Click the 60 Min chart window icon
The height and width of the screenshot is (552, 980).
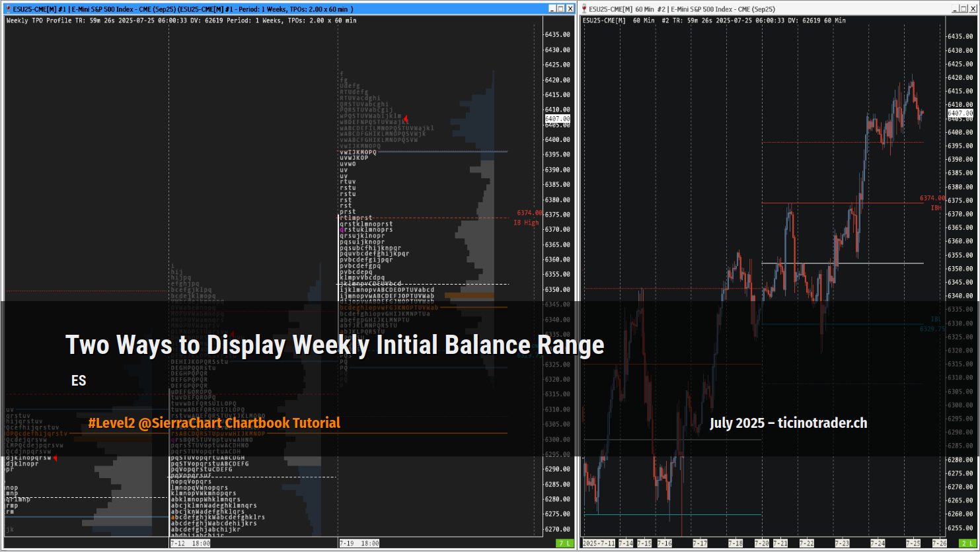(x=585, y=9)
